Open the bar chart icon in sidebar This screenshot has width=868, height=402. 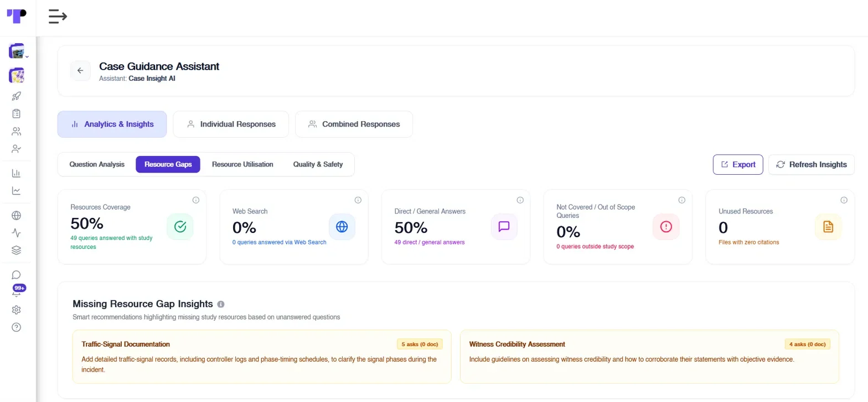17,174
